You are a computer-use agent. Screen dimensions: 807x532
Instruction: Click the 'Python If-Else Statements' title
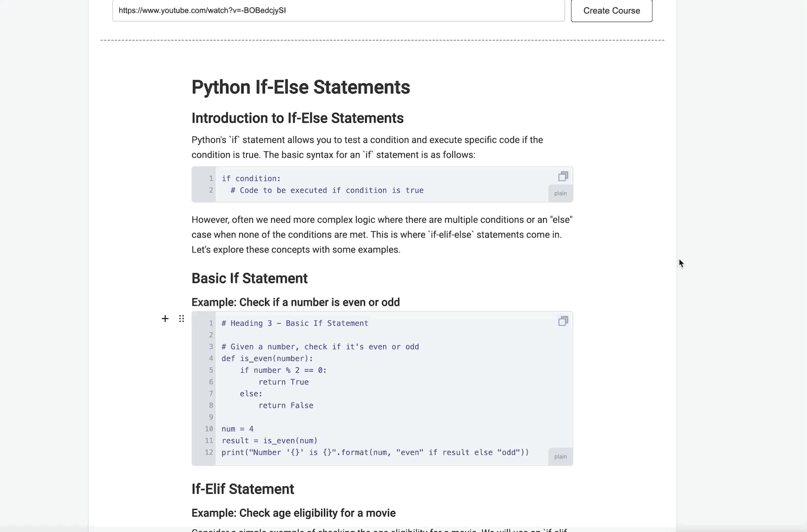coord(301,87)
